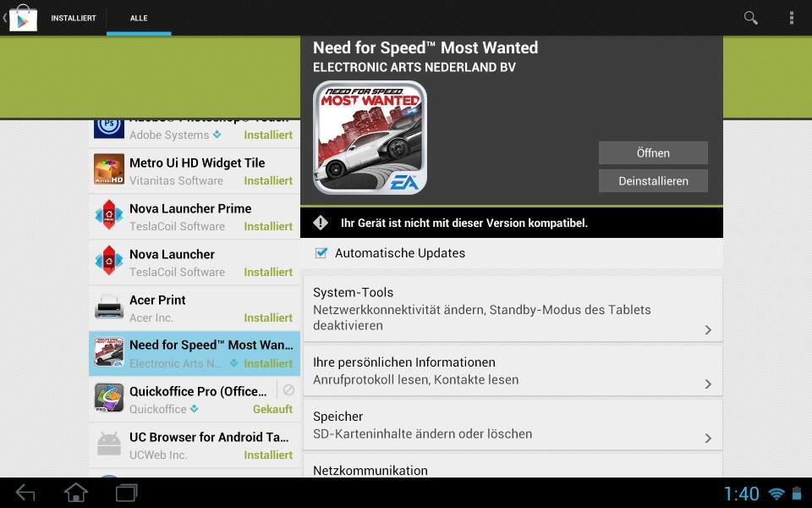This screenshot has height=508, width=812.
Task: Switch to the ALLE tab
Action: [139, 18]
